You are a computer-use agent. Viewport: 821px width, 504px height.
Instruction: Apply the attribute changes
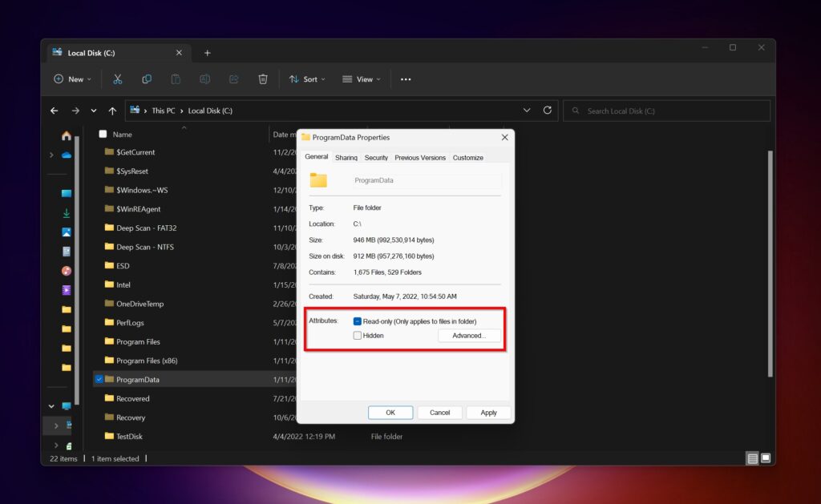488,412
